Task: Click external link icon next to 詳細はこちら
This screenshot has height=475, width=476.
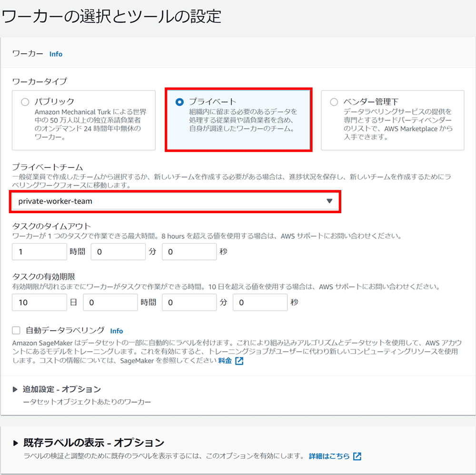Action: (x=357, y=456)
